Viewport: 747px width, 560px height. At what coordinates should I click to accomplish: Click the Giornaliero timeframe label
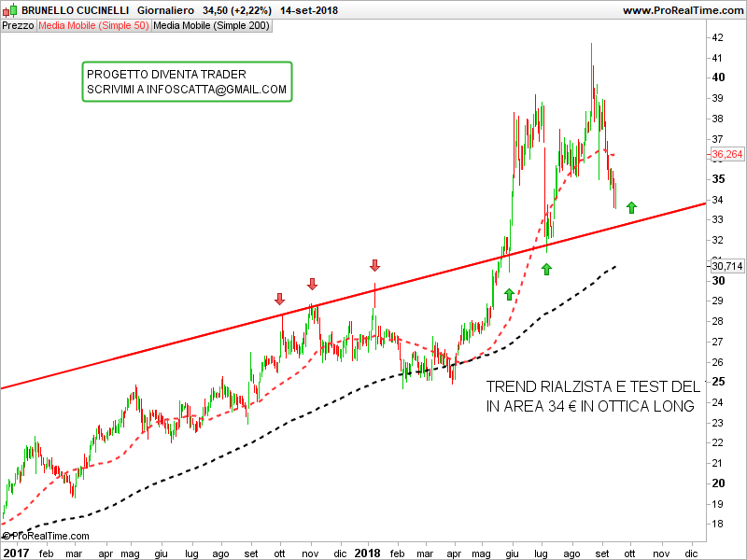[x=165, y=10]
